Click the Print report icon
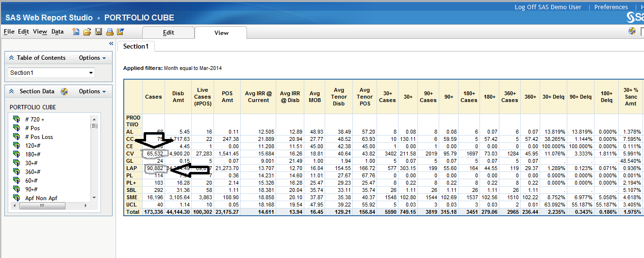The height and width of the screenshot is (258, 644). [x=110, y=32]
